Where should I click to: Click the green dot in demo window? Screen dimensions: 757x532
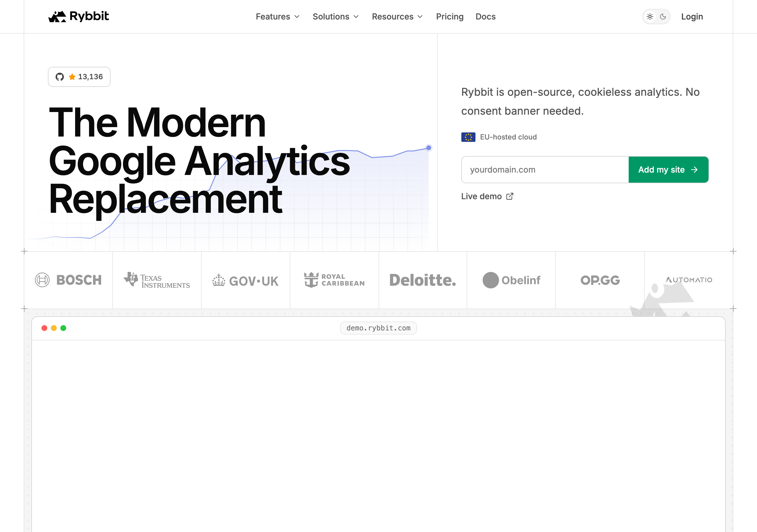(x=63, y=328)
